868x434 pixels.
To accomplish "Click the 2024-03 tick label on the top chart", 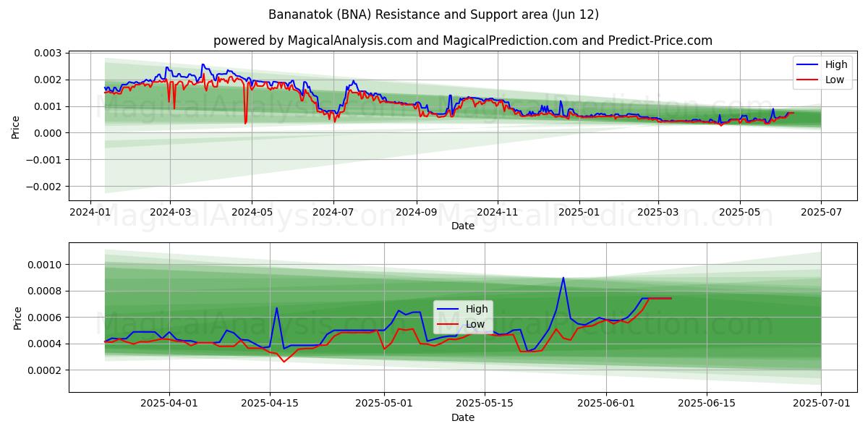I will (x=170, y=212).
